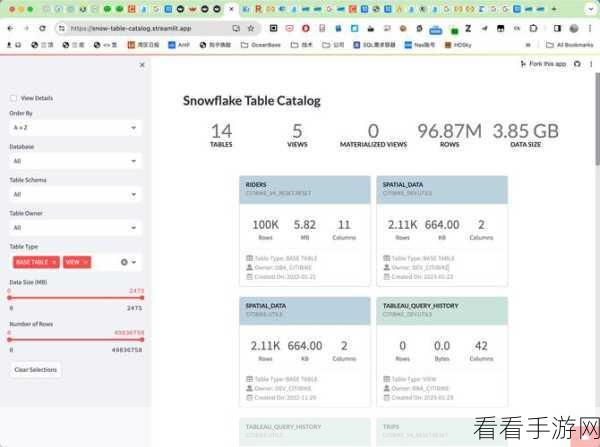Open the Chrome three-dot menu
Screen dimensions: 600x447
coord(590,28)
